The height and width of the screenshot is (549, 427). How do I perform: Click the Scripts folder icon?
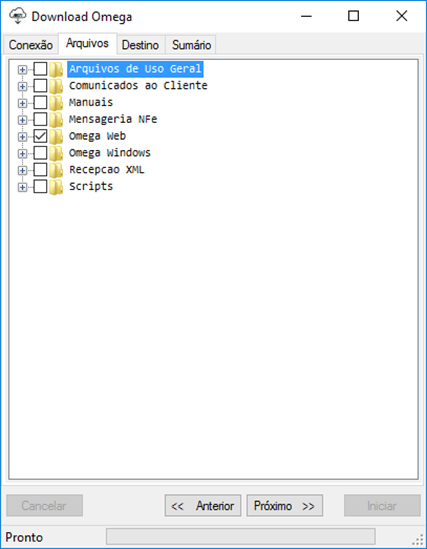point(56,187)
